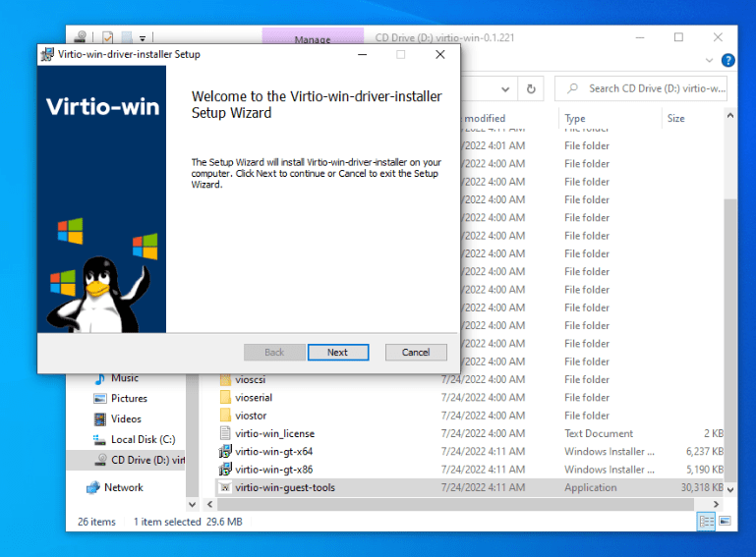Maximize the File Explorer window
756x557 pixels.
[x=678, y=37]
